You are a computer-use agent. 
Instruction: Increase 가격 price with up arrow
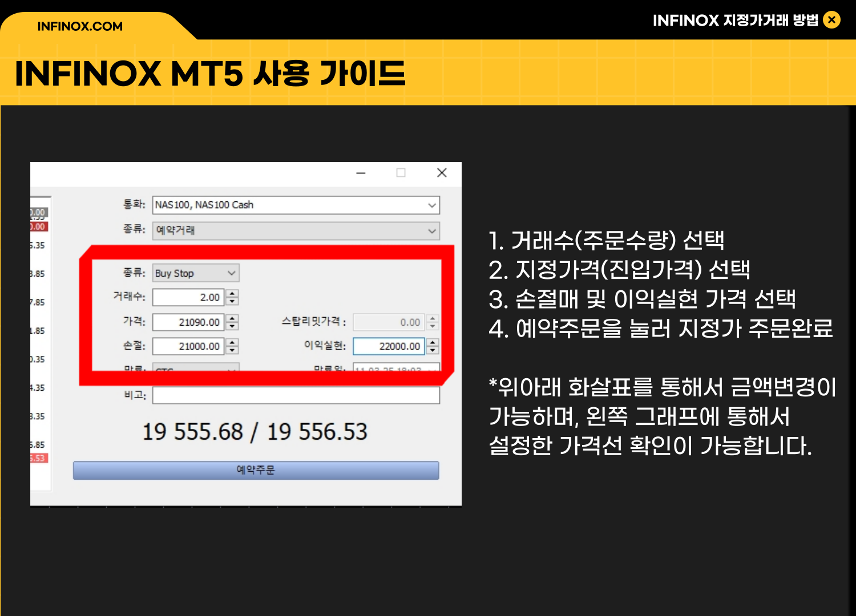tap(232, 318)
